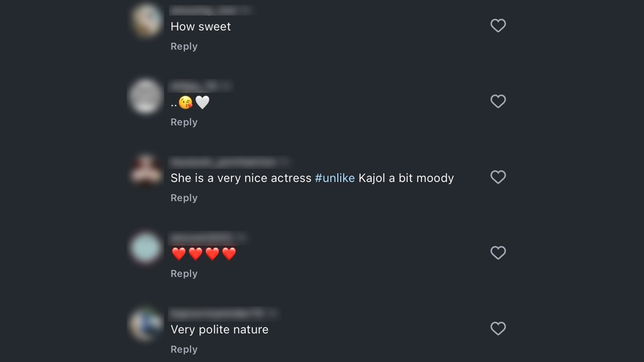Like the "Very polite nature" comment
The width and height of the screenshot is (644, 362).
[498, 328]
